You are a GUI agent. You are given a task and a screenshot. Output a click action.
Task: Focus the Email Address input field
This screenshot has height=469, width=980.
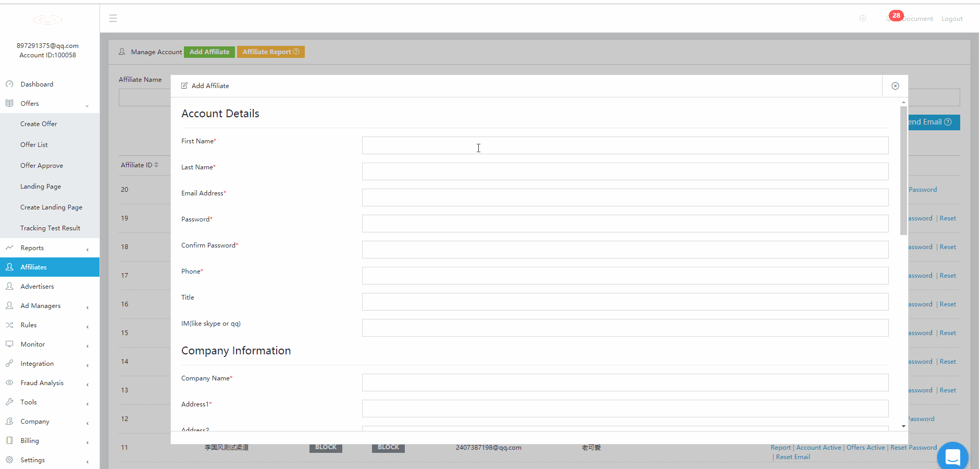coord(625,198)
